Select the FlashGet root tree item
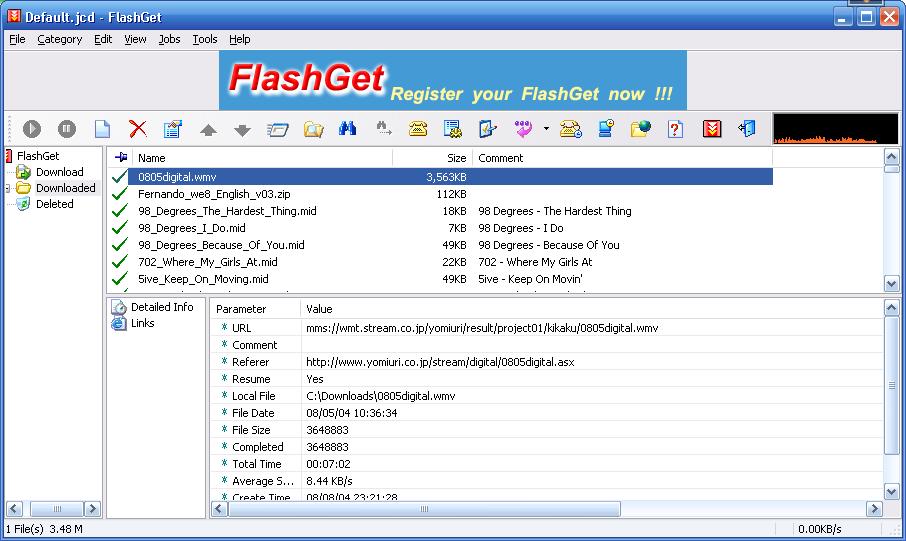This screenshot has height=541, width=906. pyautogui.click(x=38, y=156)
